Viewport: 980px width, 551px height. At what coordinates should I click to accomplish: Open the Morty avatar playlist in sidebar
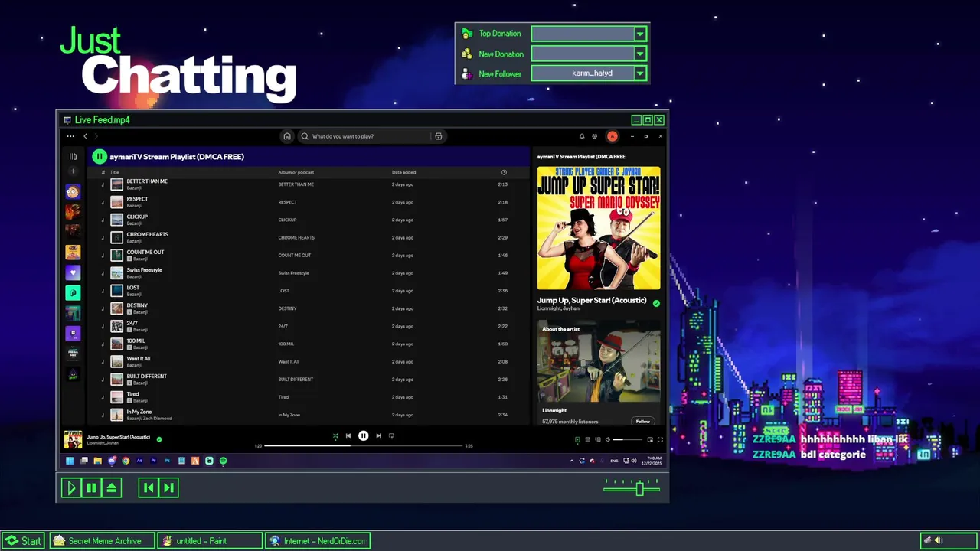pos(73,192)
